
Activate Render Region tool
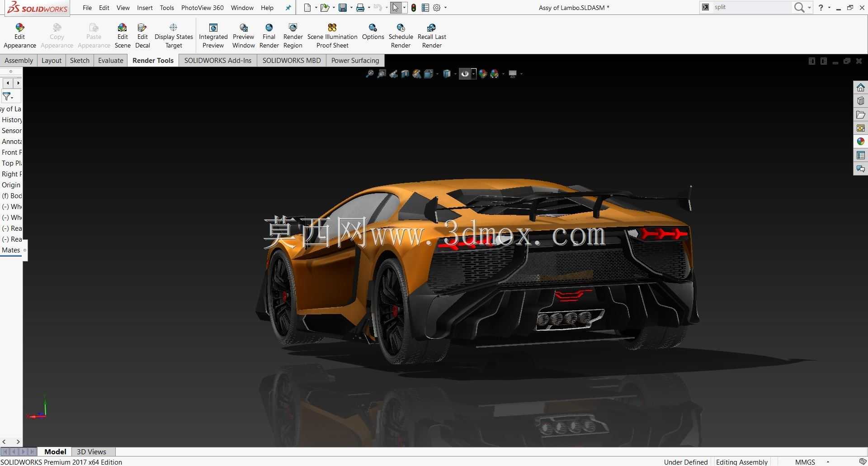293,36
